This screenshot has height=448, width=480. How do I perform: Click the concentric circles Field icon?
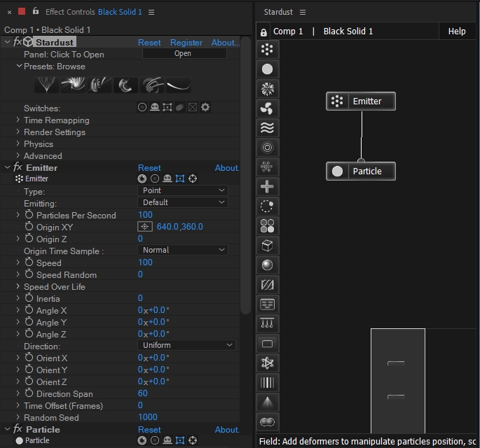click(x=267, y=148)
